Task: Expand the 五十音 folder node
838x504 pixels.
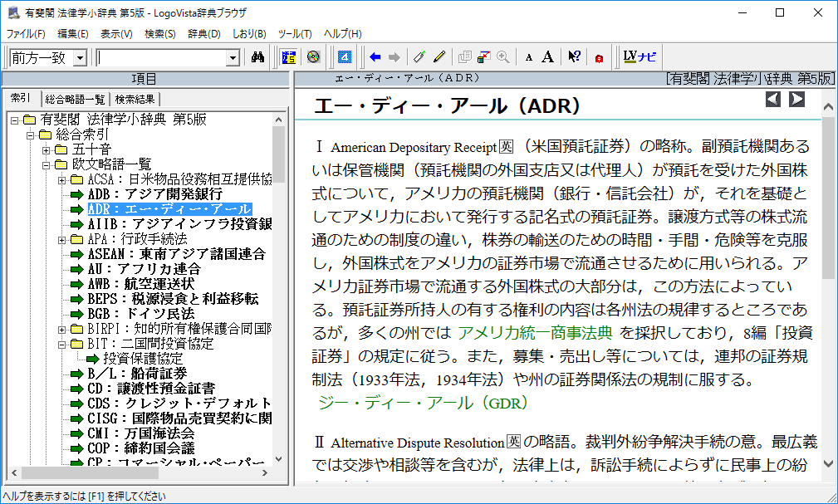Action: point(47,149)
